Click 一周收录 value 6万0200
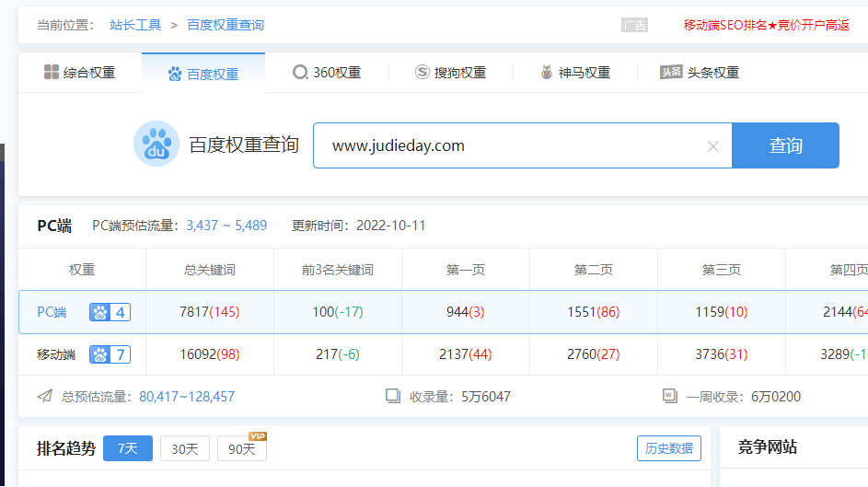This screenshot has height=487, width=868. click(x=776, y=397)
